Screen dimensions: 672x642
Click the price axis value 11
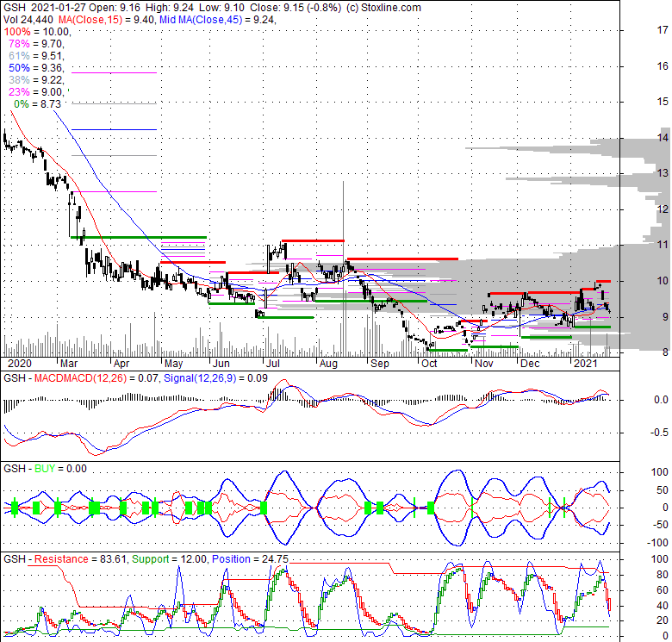tap(663, 245)
